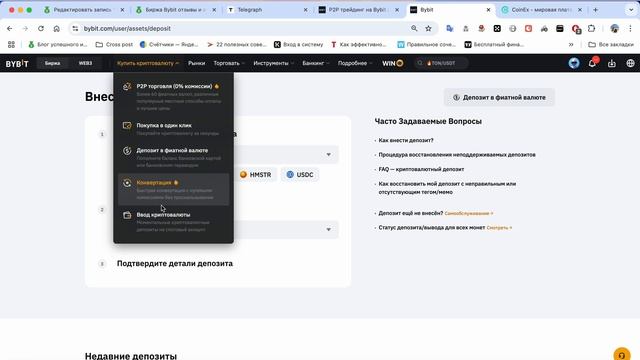Expand Купить криптовалюту menu
This screenshot has width=640, height=360.
[148, 63]
